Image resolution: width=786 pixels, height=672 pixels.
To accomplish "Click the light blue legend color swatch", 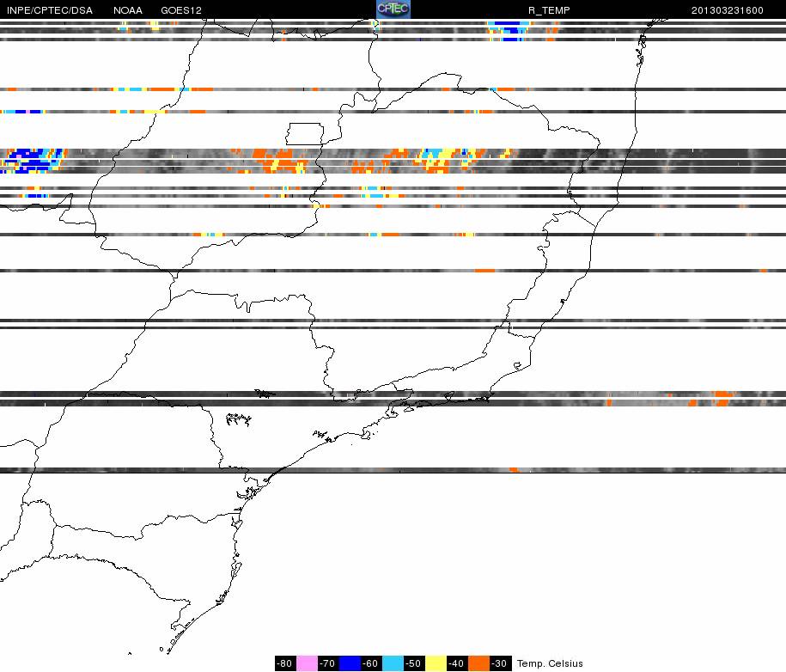I will (x=393, y=663).
